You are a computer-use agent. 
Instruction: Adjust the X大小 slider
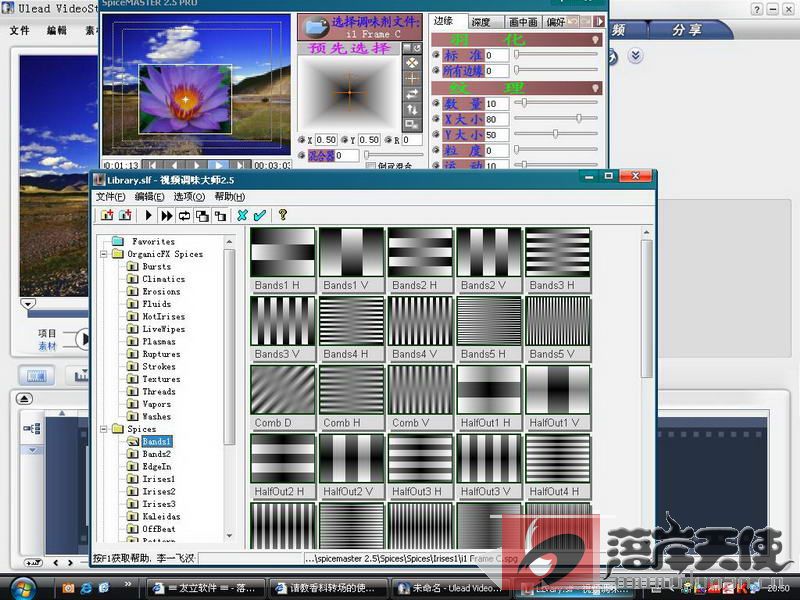tap(579, 118)
